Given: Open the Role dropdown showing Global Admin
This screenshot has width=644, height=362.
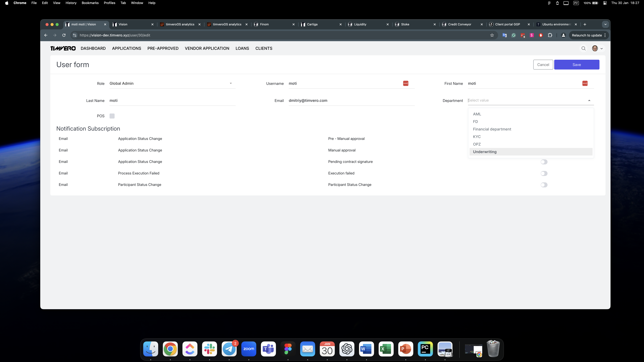Looking at the screenshot, I should pos(172,83).
